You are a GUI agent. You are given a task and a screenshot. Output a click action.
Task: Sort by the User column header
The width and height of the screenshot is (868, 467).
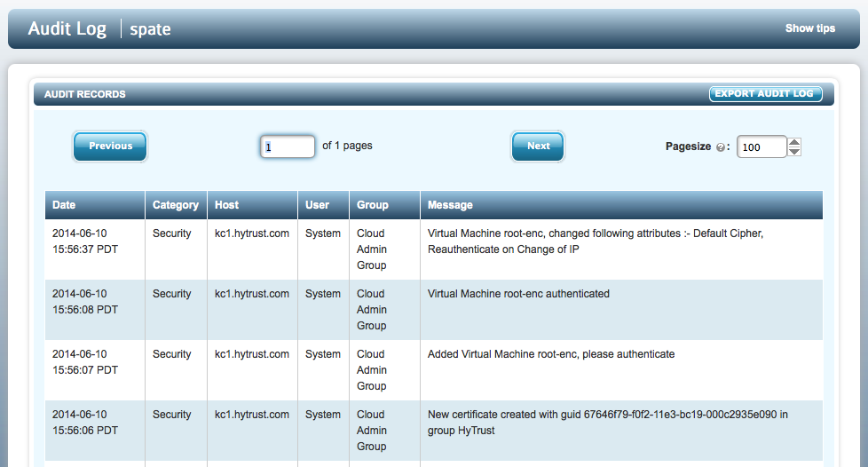(323, 205)
